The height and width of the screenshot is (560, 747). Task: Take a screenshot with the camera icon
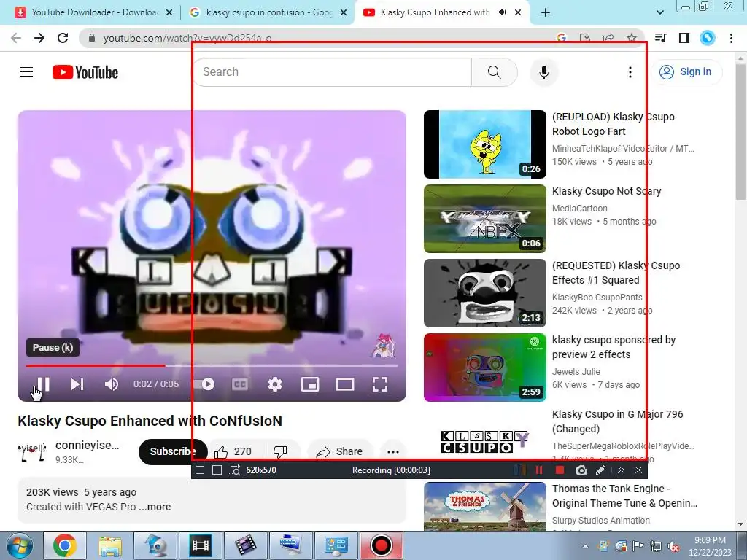(x=581, y=470)
